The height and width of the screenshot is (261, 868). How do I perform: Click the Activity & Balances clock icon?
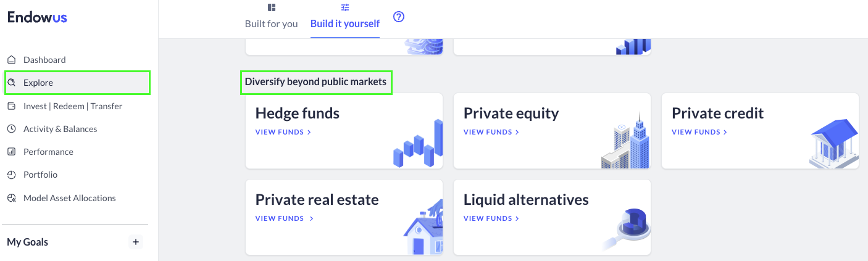[11, 129]
